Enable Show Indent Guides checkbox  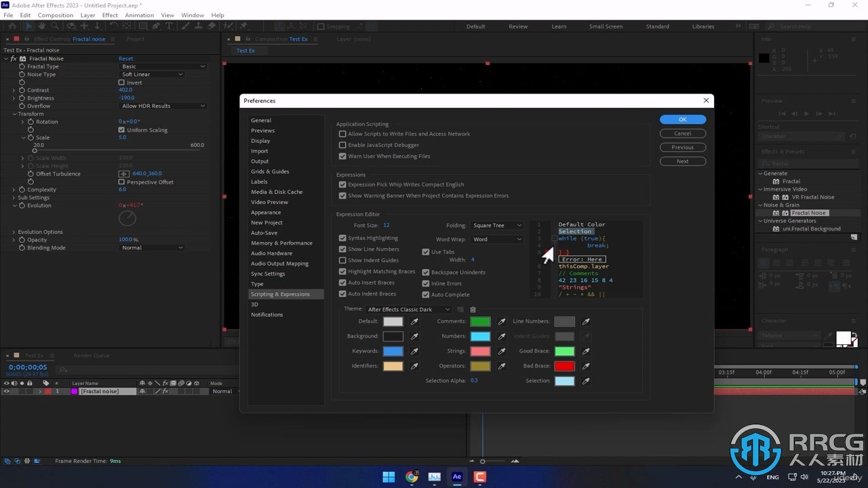[x=342, y=260]
